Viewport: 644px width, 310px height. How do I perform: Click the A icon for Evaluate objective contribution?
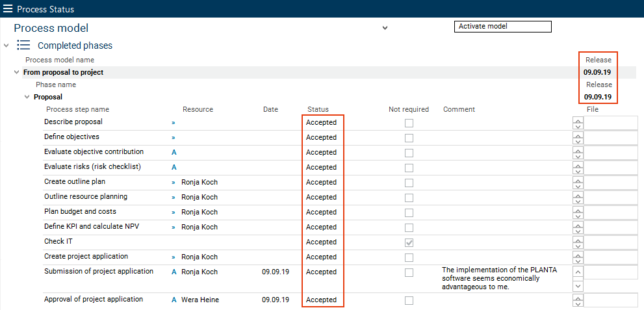click(x=174, y=152)
